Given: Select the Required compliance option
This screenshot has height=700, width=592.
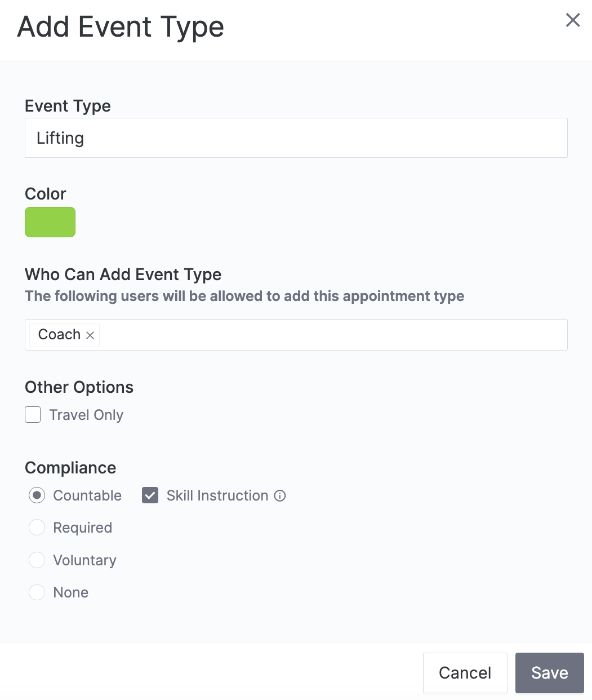Looking at the screenshot, I should tap(37, 528).
